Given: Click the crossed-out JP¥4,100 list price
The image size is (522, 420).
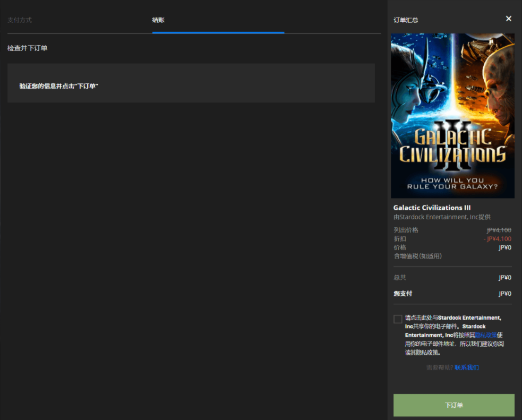Looking at the screenshot, I should [499, 230].
